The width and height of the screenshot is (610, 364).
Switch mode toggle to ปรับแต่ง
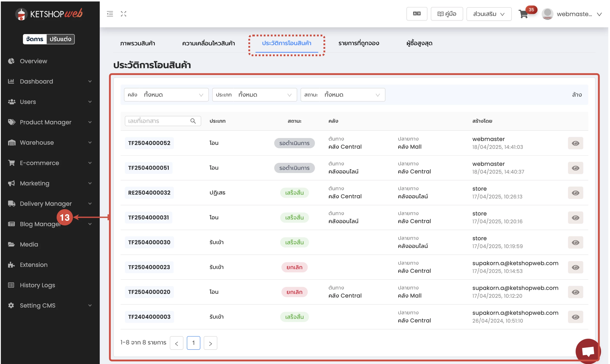(x=60, y=39)
